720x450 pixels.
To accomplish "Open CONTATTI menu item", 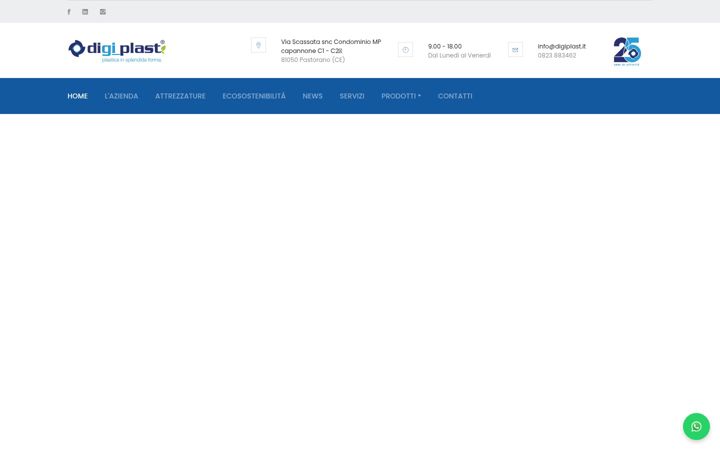I will click(455, 96).
